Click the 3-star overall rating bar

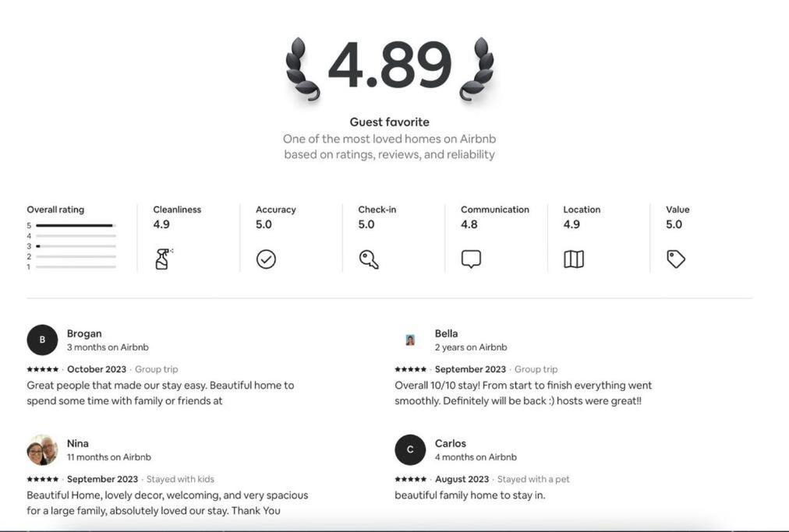pos(76,246)
